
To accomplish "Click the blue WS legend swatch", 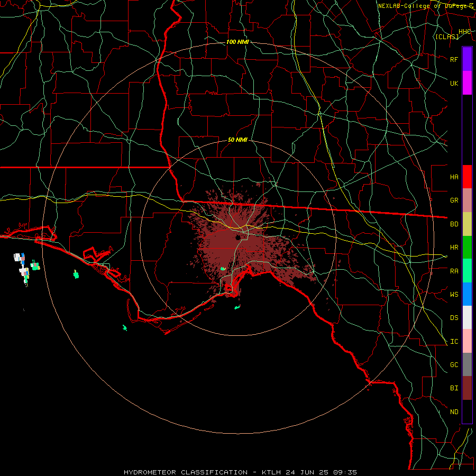I will pos(467,294).
